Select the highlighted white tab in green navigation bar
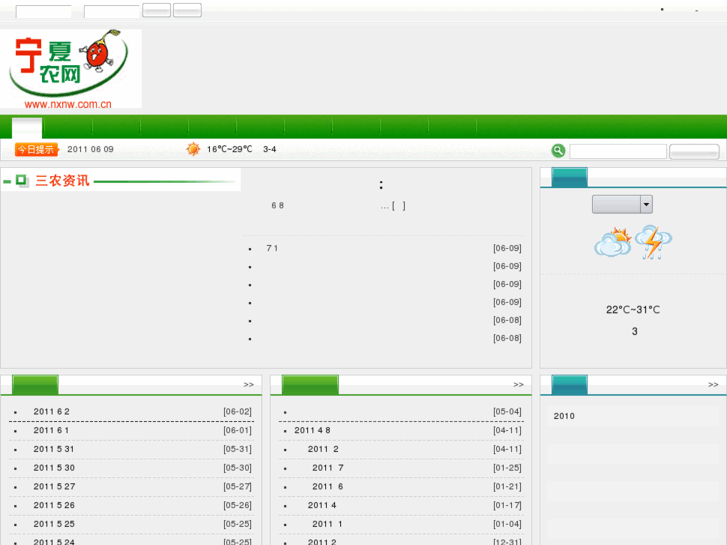The image size is (727, 545). coord(27,128)
